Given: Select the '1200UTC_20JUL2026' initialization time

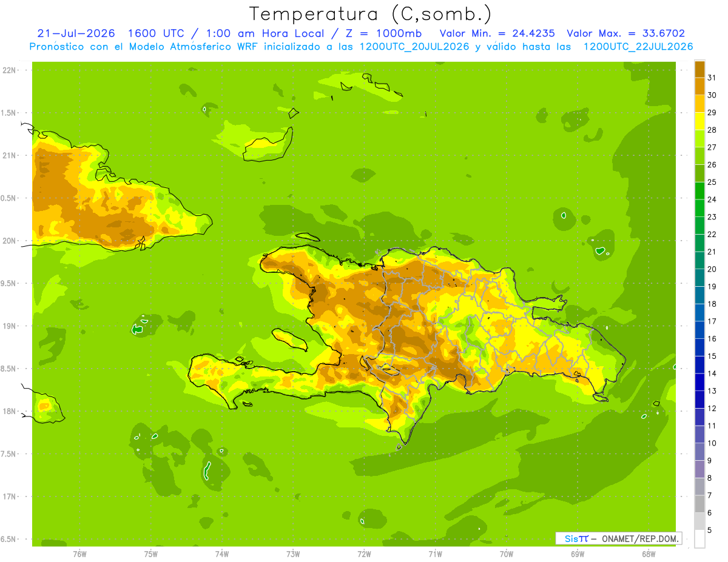Looking at the screenshot, I should click(x=414, y=47).
